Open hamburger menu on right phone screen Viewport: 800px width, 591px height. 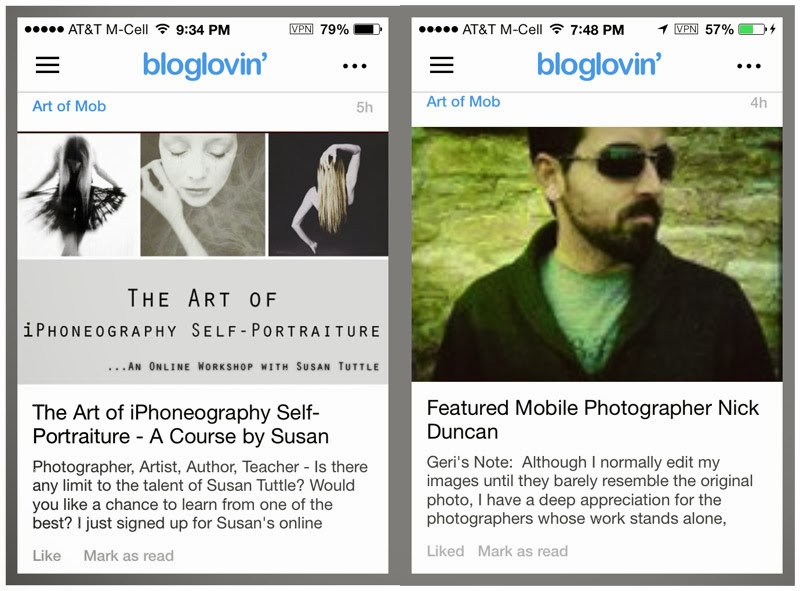[442, 65]
